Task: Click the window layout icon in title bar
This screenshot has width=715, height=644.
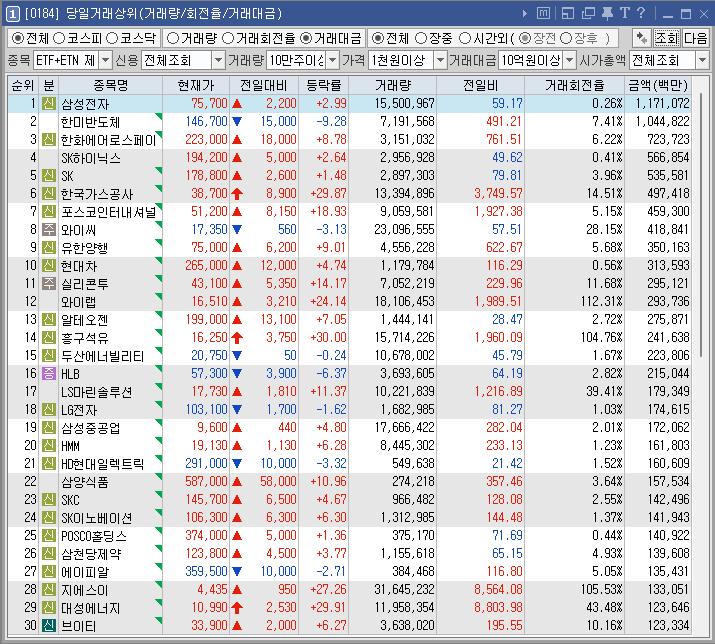Action: [568, 14]
